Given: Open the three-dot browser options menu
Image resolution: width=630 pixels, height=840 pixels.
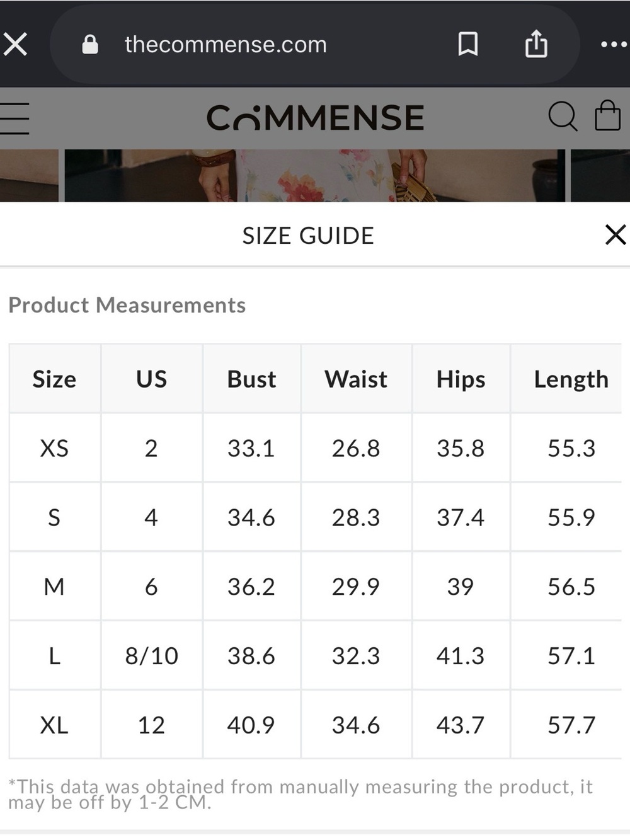Looking at the screenshot, I should click(613, 45).
